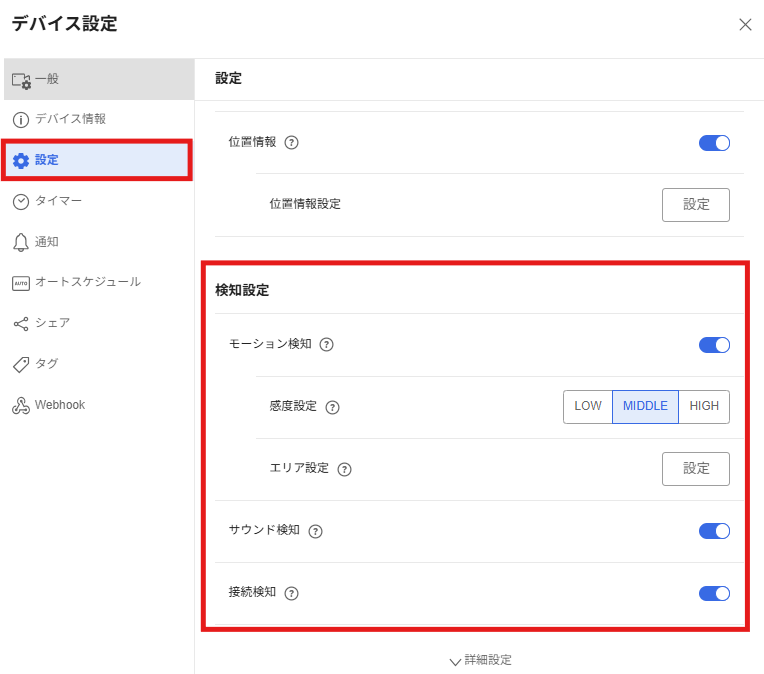Viewport: 764px width, 674px height.
Task: Expand the 詳細設定 section
Action: coord(481,660)
